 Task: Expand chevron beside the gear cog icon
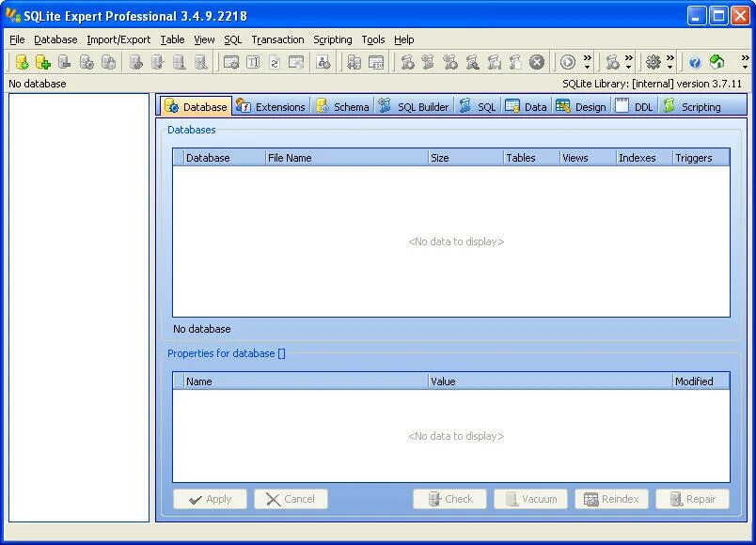tap(670, 62)
